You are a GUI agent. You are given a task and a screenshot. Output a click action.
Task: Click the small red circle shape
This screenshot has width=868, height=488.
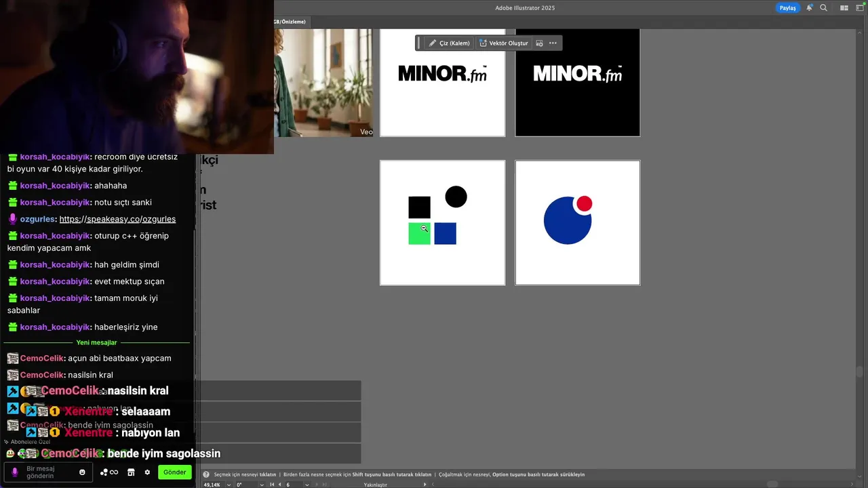click(584, 203)
